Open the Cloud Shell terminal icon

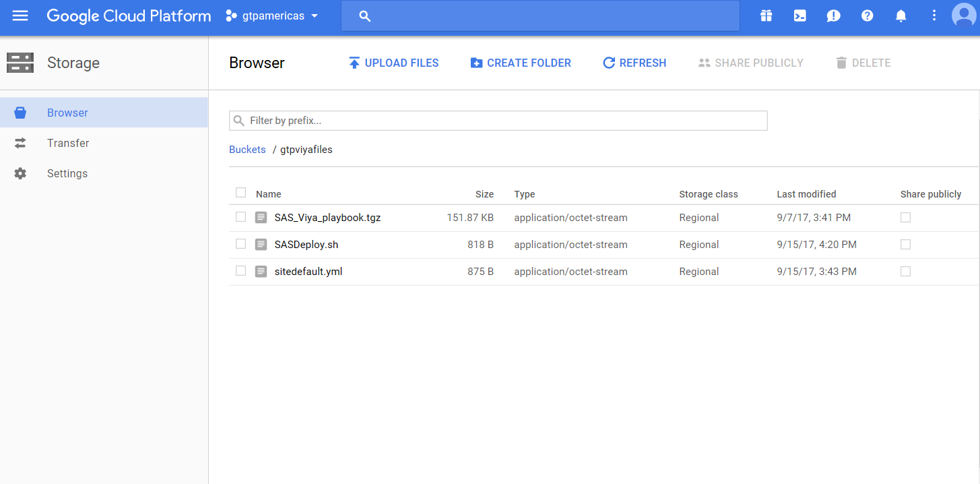(x=799, y=15)
